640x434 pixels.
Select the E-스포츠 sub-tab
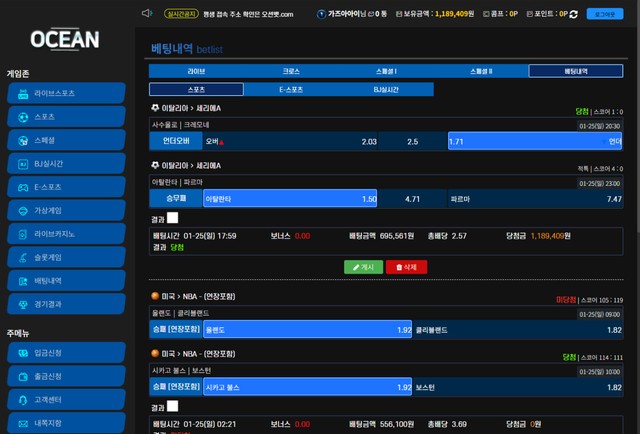click(291, 90)
